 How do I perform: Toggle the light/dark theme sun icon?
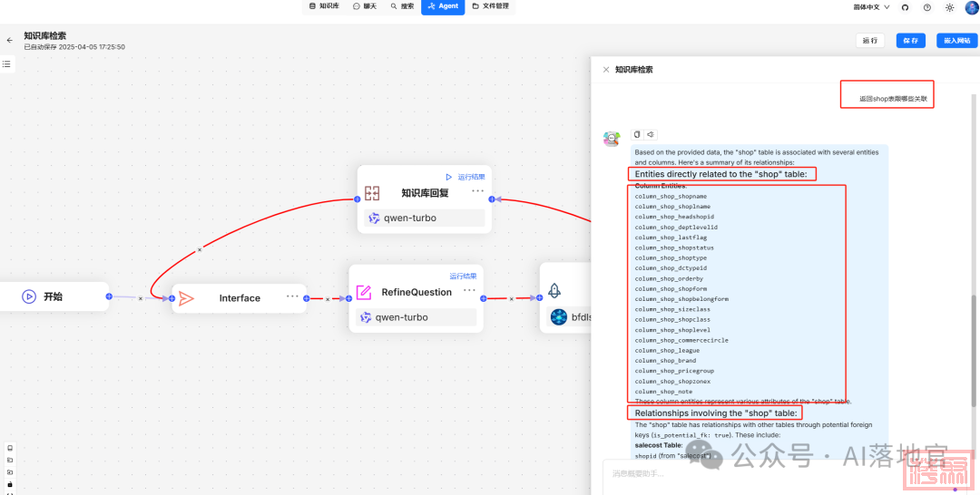(949, 7)
